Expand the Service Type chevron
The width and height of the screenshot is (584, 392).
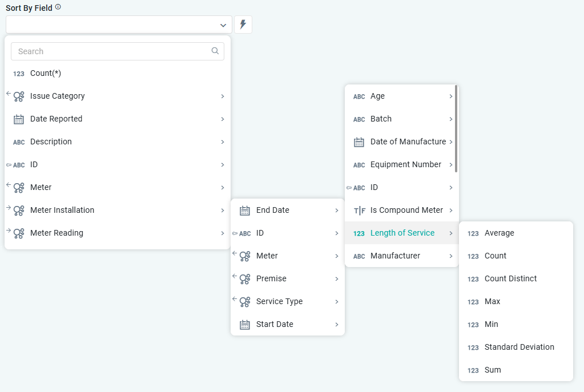[337, 302]
